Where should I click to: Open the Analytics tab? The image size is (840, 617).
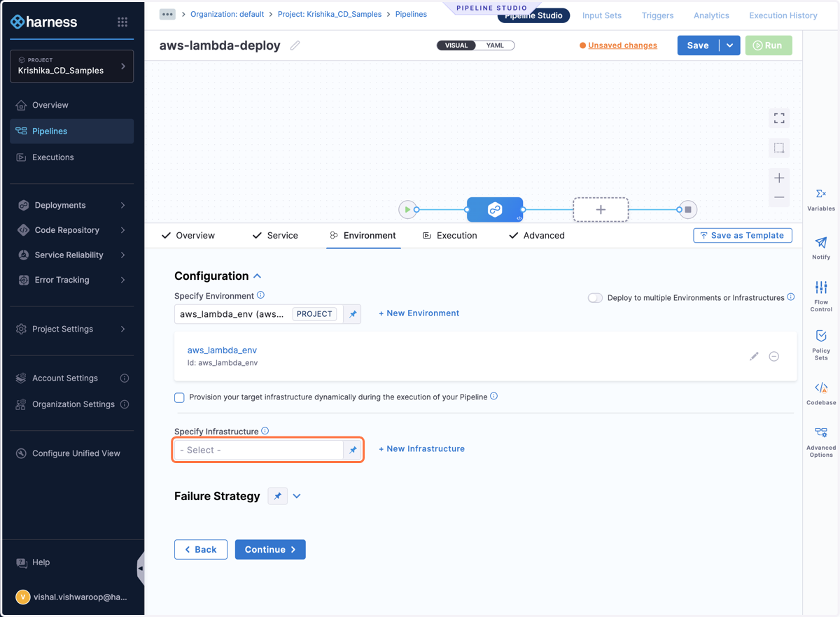tap(711, 15)
